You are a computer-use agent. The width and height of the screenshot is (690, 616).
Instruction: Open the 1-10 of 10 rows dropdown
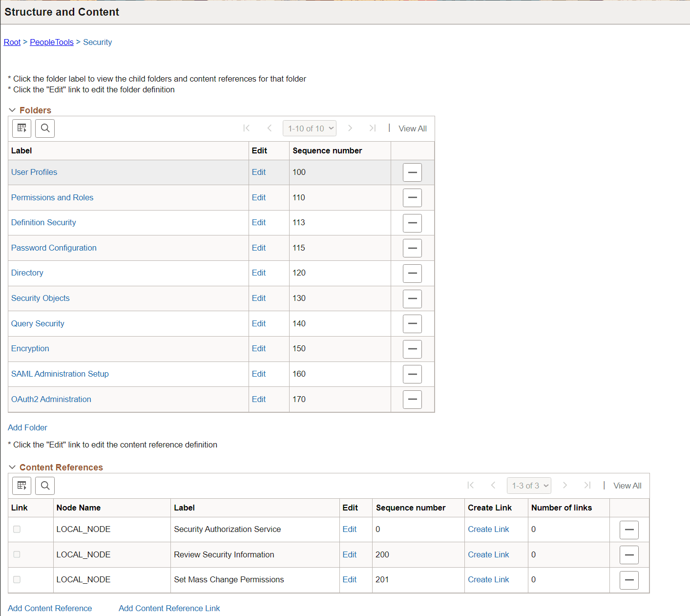(310, 128)
